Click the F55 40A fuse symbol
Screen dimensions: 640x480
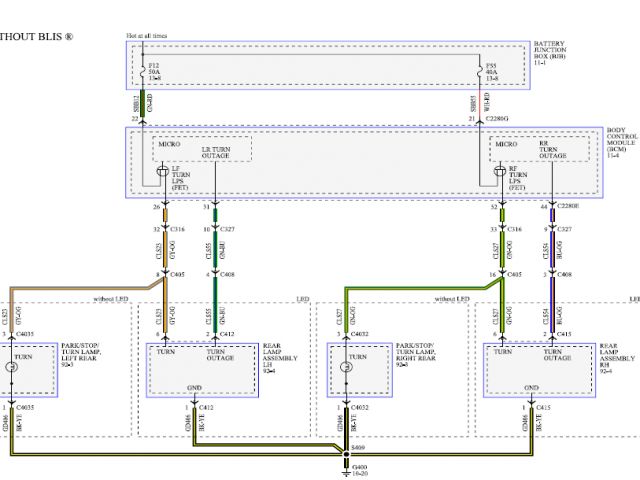pos(480,68)
